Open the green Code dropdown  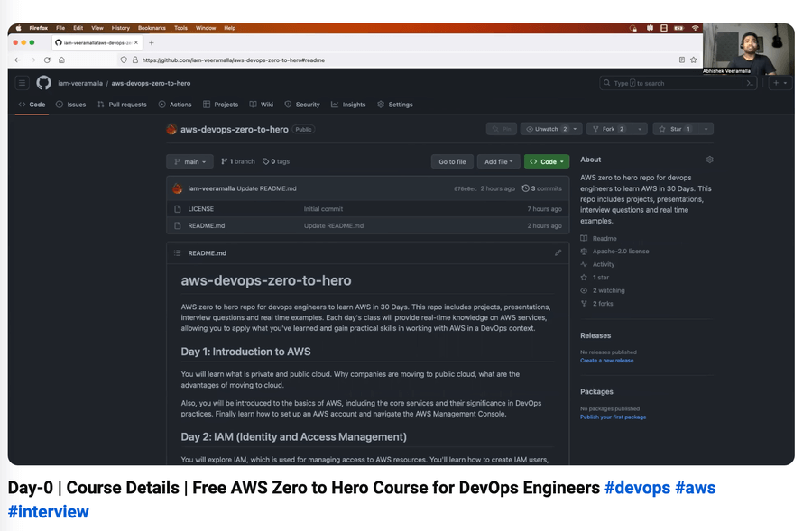547,162
